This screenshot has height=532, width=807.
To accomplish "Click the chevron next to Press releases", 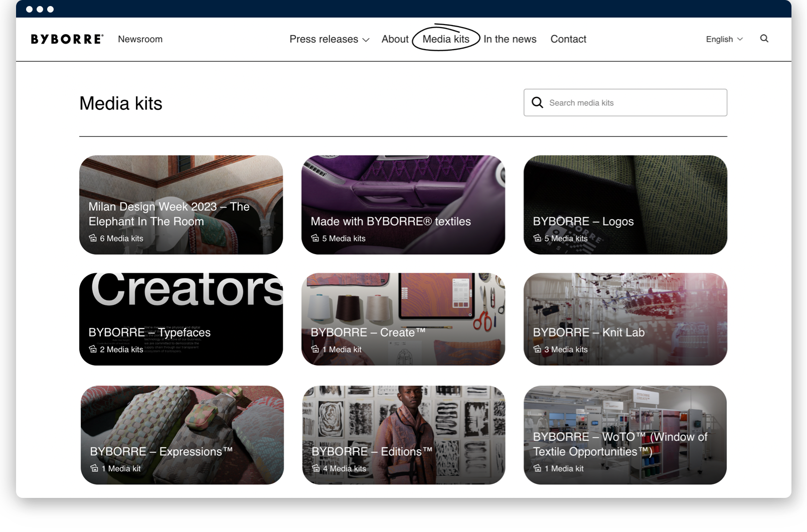I will (x=366, y=40).
